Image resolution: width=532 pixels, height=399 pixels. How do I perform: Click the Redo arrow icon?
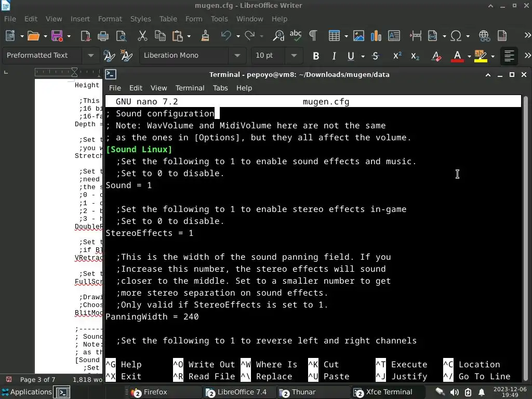pyautogui.click(x=250, y=36)
